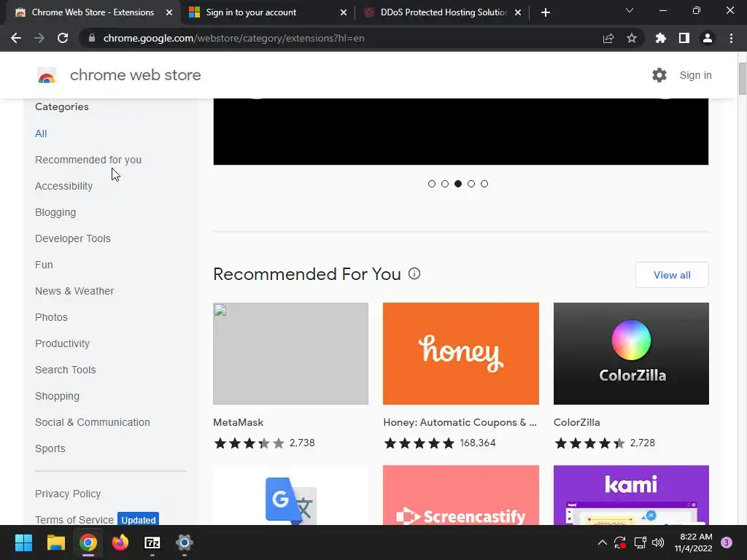Switch to DDoS Protected Hosting Solution tab
This screenshot has height=560, width=747.
click(442, 12)
